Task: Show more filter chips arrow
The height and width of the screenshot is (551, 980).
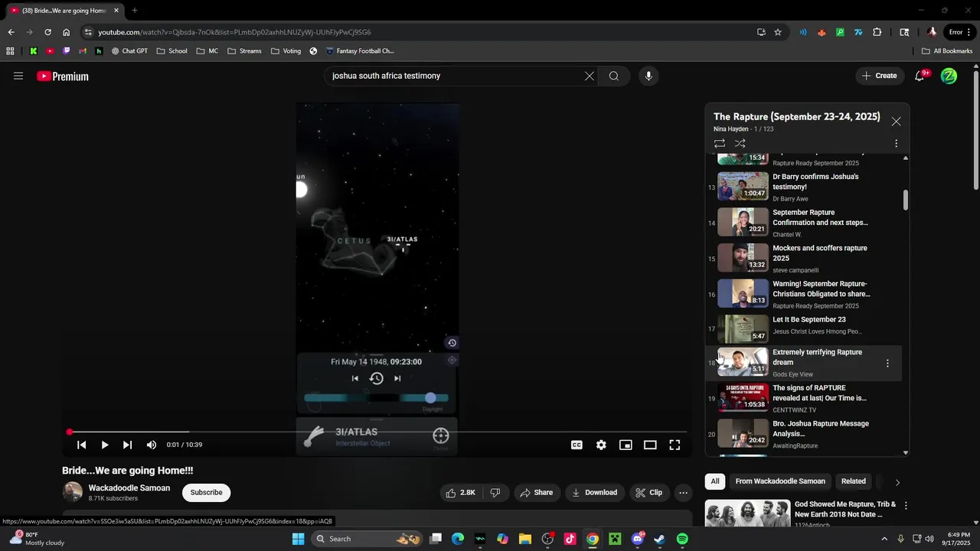Action: coord(897,482)
